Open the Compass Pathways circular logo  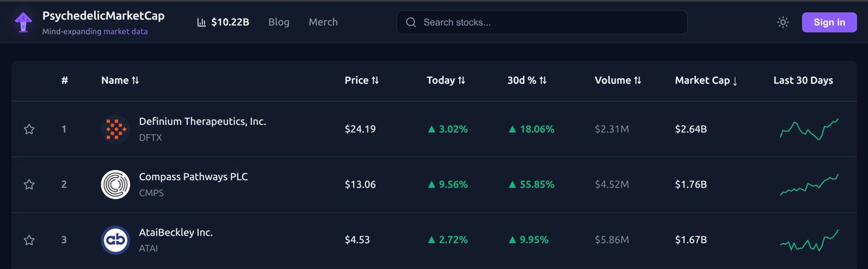tap(115, 185)
